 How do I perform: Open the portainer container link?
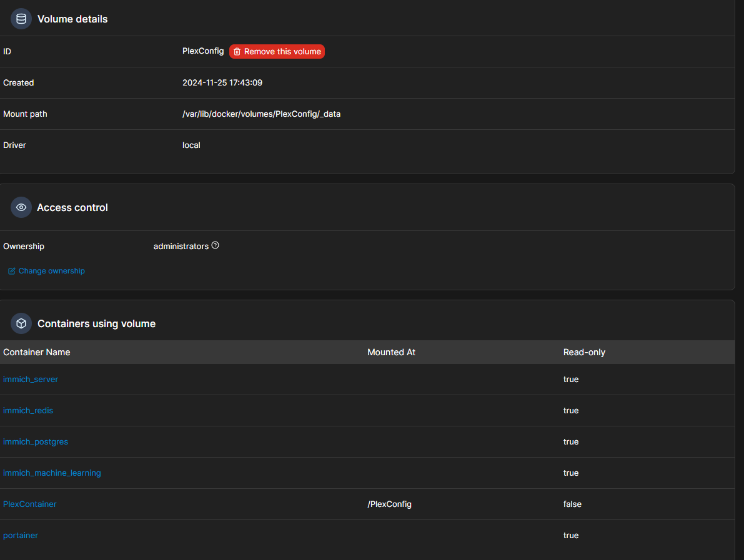pos(21,536)
